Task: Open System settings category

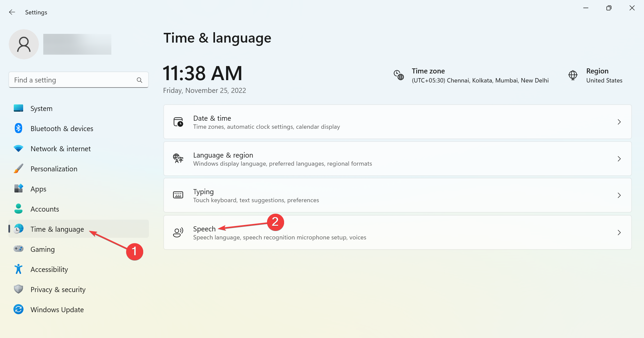Action: pyautogui.click(x=78, y=108)
